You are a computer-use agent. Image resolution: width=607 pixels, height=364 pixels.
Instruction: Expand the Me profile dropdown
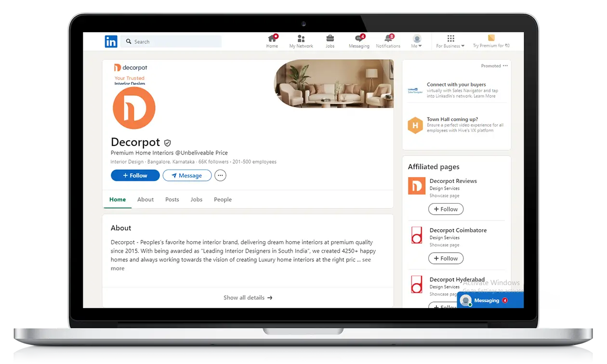417,41
